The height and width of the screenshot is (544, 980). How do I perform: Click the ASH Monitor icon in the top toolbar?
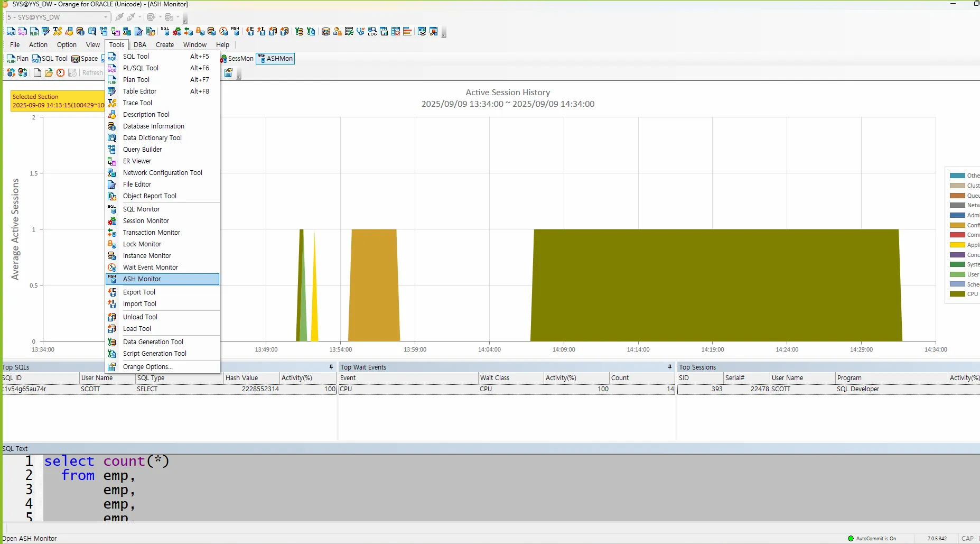click(235, 31)
